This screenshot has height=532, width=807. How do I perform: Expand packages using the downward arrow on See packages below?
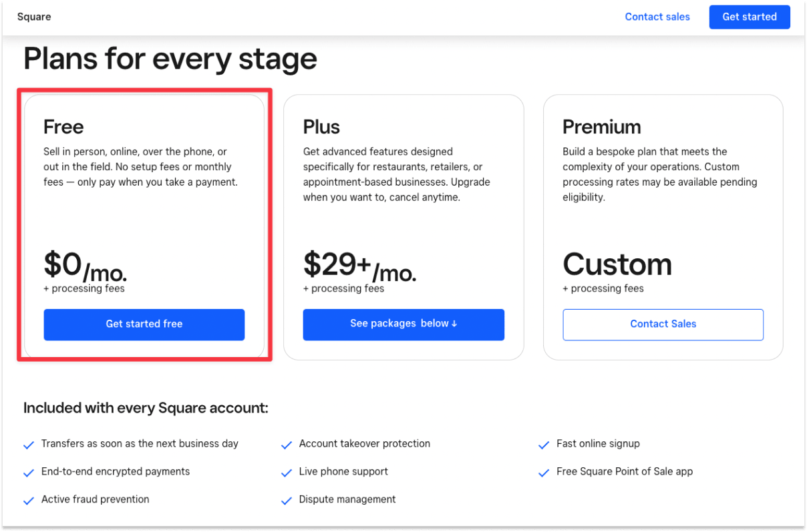pyautogui.click(x=455, y=324)
